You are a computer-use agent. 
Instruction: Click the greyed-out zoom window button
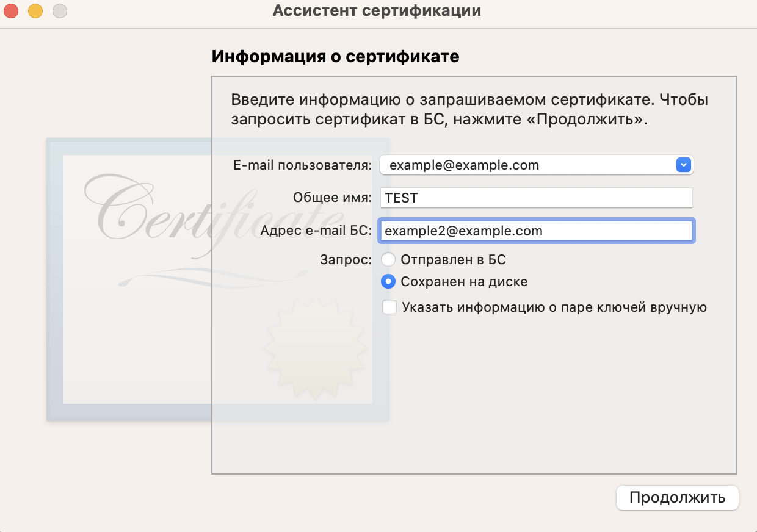tap(59, 11)
